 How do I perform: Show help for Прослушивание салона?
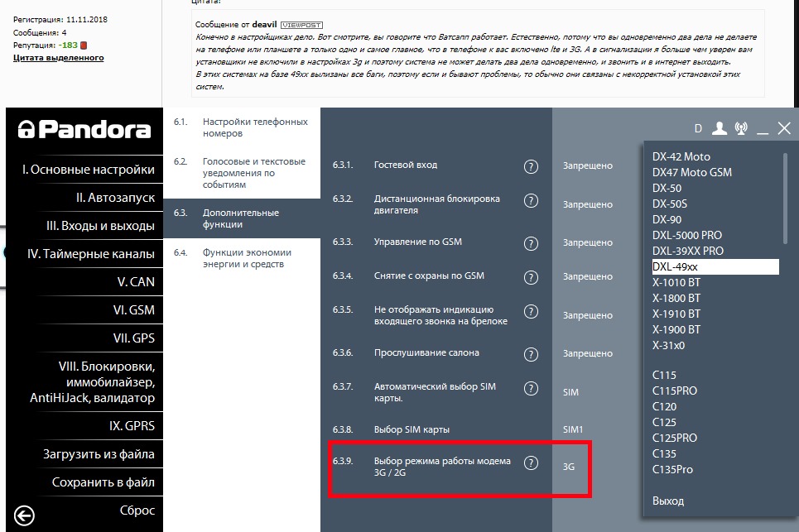tap(531, 353)
